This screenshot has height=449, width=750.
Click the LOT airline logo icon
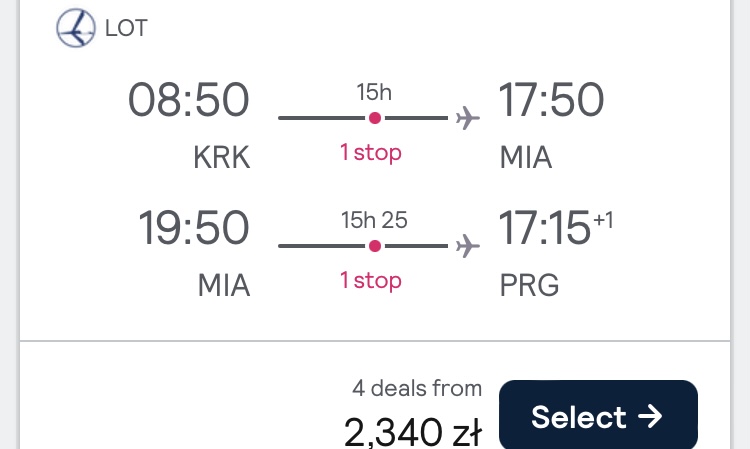tap(76, 28)
